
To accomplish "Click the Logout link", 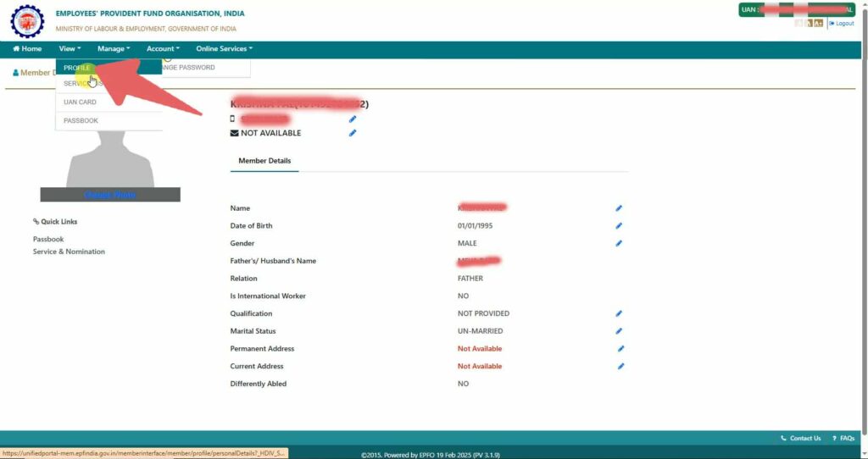I will [842, 23].
